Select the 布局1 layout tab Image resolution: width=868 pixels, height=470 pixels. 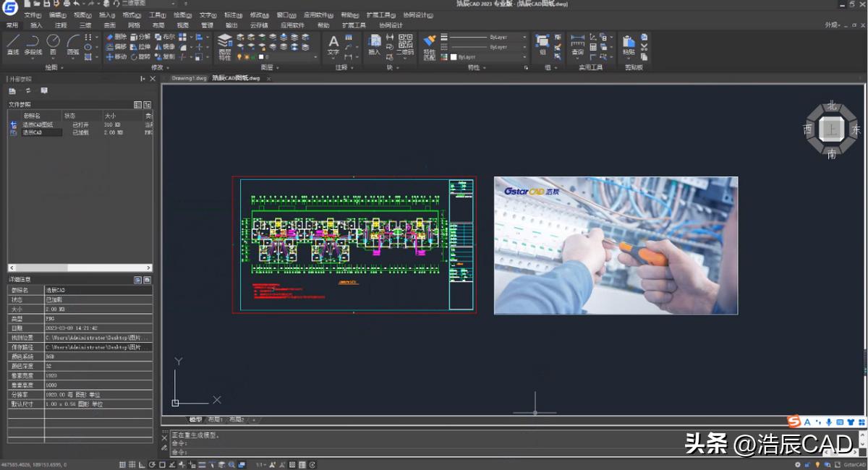(216, 419)
